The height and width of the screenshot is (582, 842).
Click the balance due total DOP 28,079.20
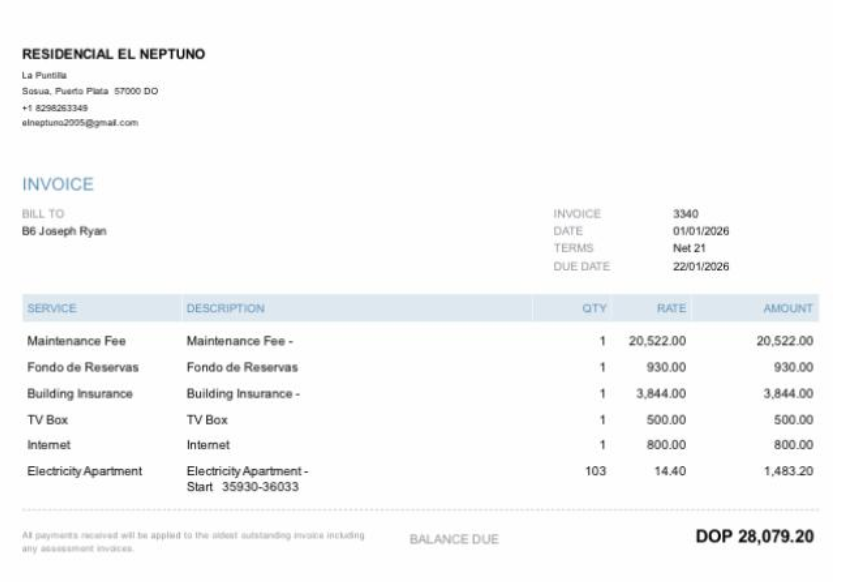755,537
